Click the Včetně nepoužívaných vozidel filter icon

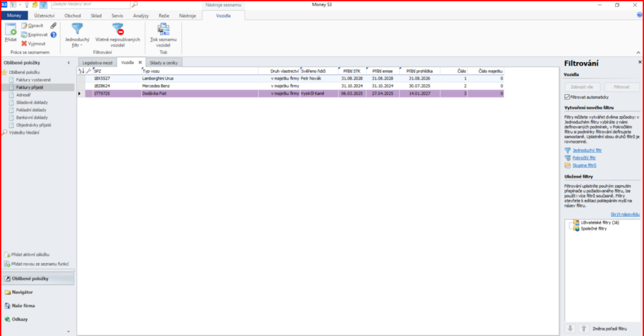[x=118, y=29]
